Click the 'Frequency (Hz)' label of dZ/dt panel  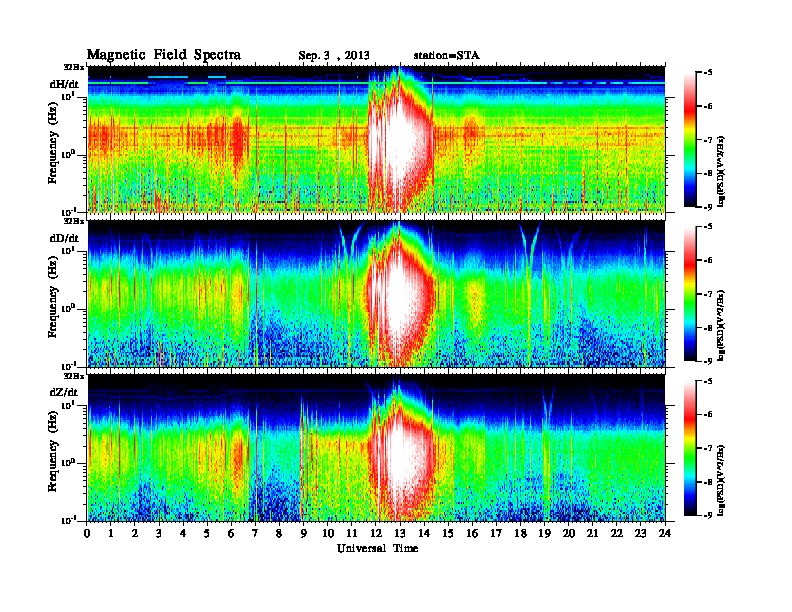[53, 452]
